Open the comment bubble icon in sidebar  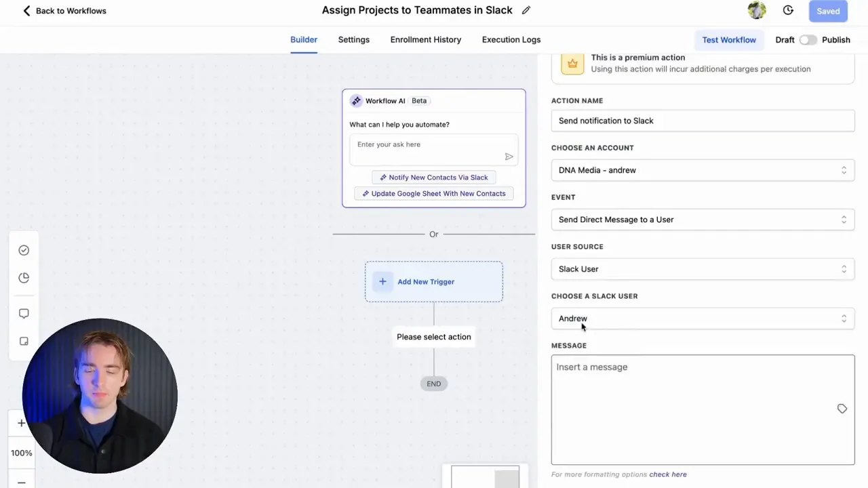(24, 314)
